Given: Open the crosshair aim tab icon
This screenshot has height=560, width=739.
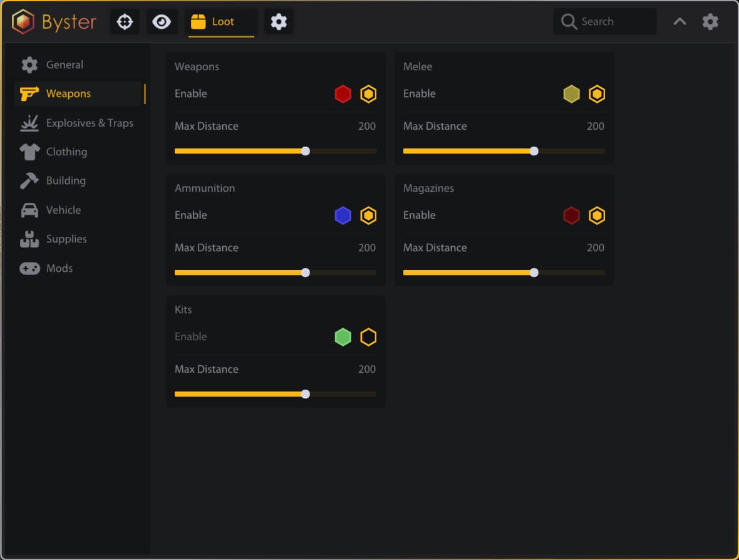Looking at the screenshot, I should (x=125, y=22).
